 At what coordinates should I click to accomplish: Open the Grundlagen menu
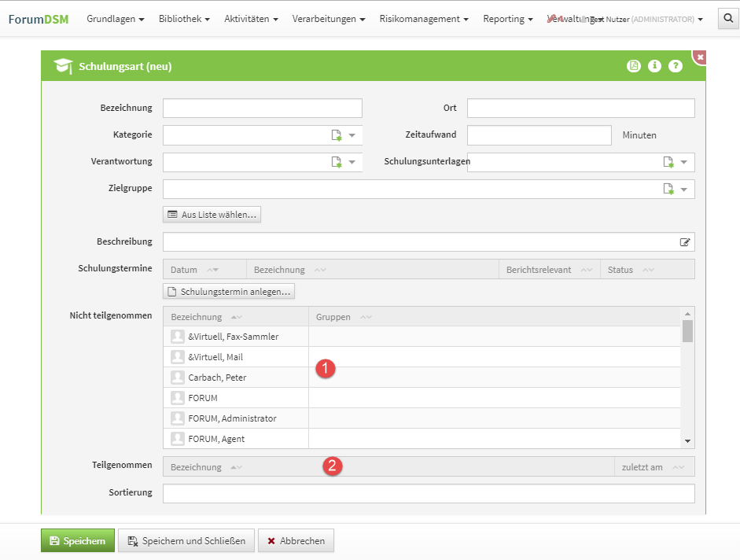[115, 19]
